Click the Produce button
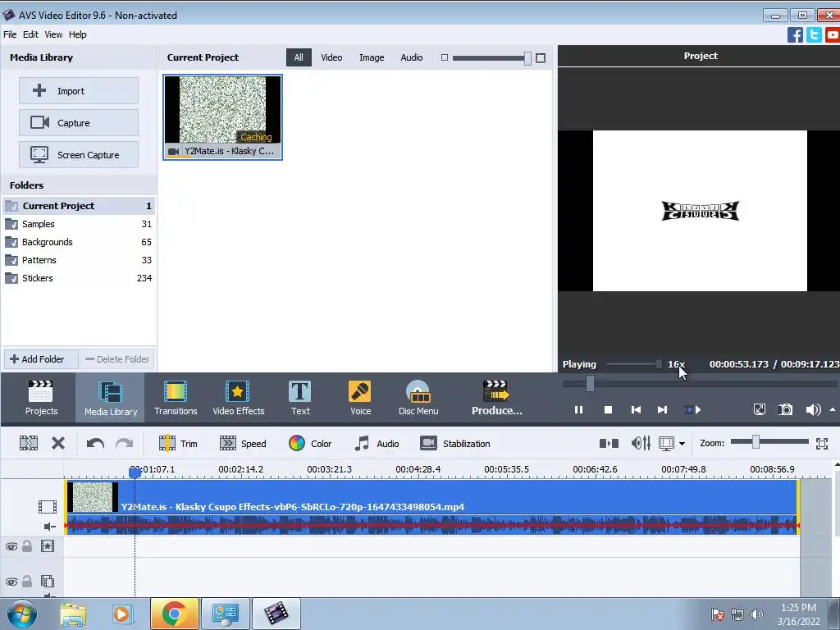The height and width of the screenshot is (630, 840). 496,398
